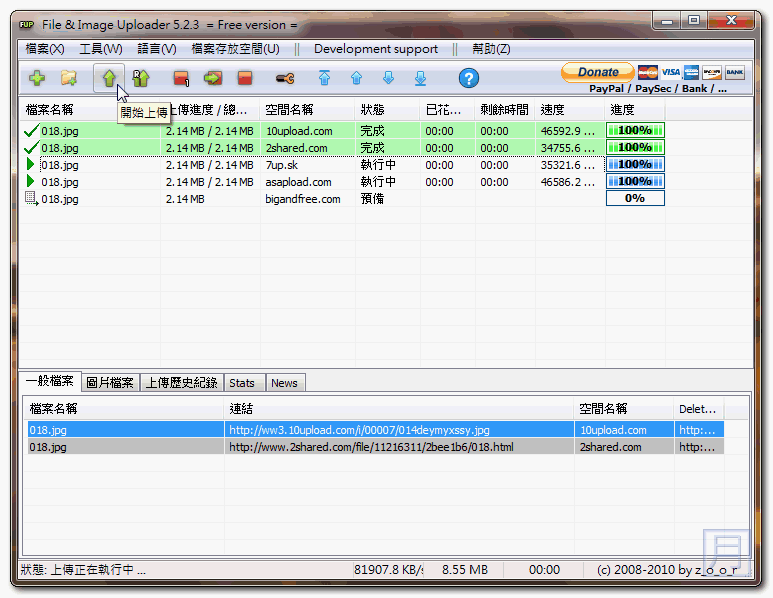
Task: Click the FUP application icon in title bar
Action: click(27, 24)
